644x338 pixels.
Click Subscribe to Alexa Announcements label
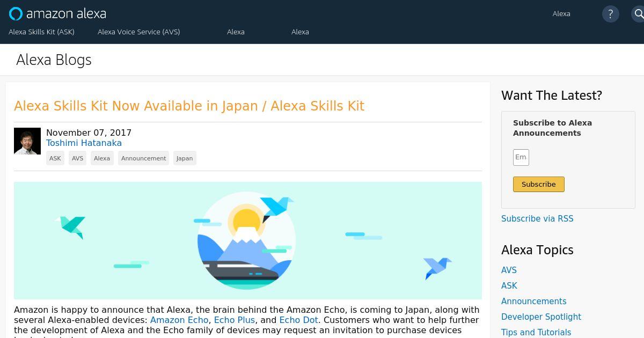click(x=552, y=128)
